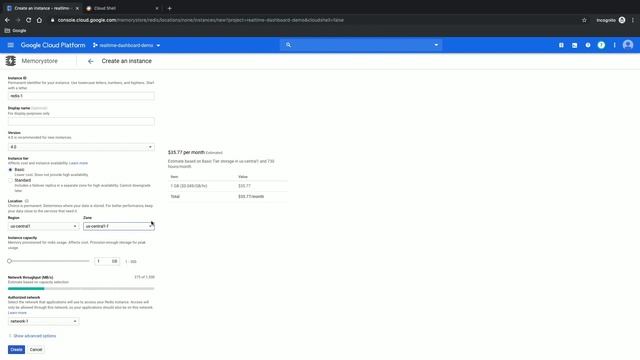The image size is (640, 360).
Task: Click the Memorystore title link
Action: 40,61
